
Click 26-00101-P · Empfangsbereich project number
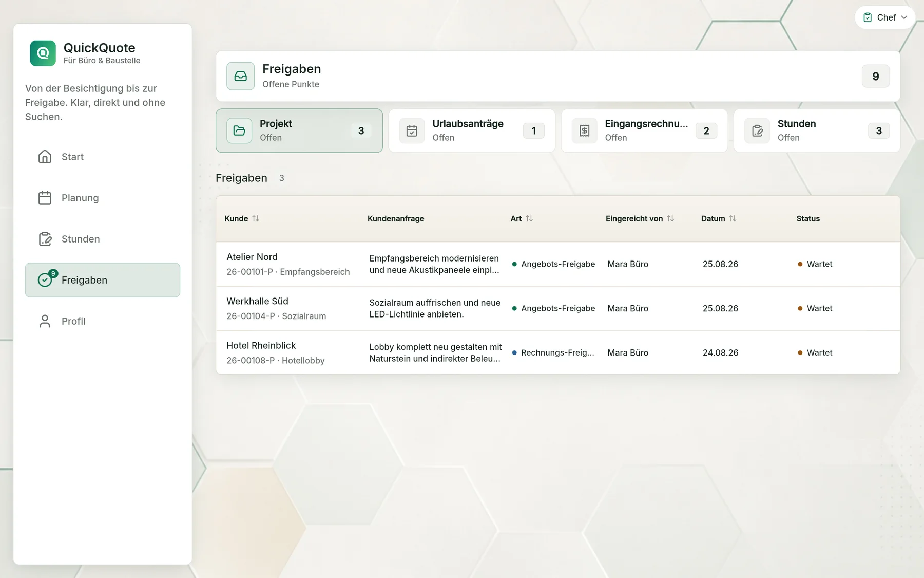click(x=288, y=272)
